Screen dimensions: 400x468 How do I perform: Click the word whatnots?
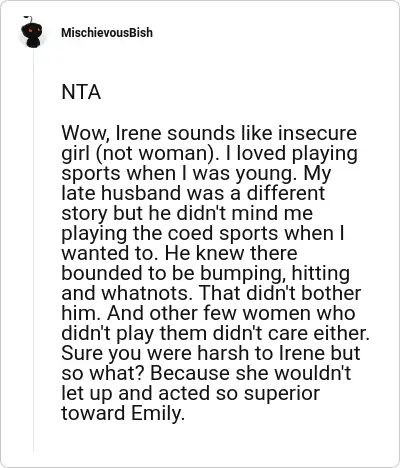[147, 293]
